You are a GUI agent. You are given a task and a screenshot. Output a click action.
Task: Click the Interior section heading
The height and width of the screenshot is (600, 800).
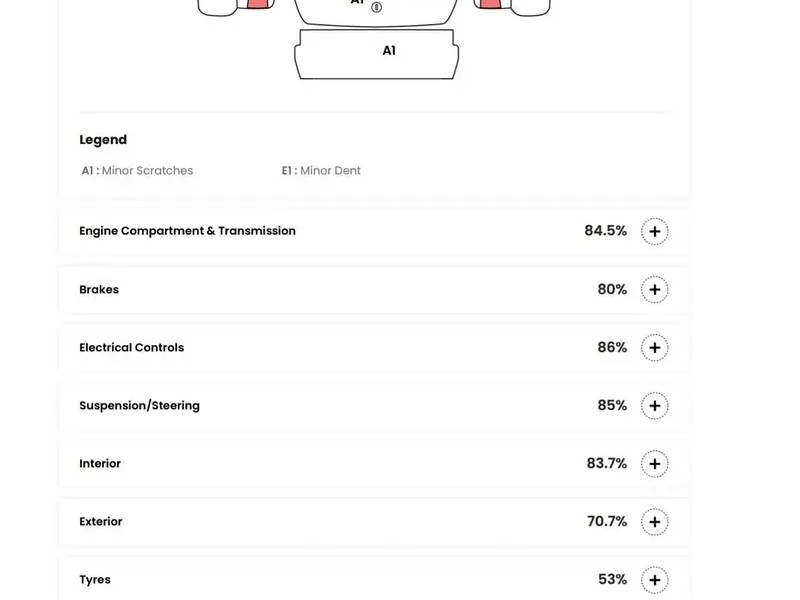[x=100, y=464]
